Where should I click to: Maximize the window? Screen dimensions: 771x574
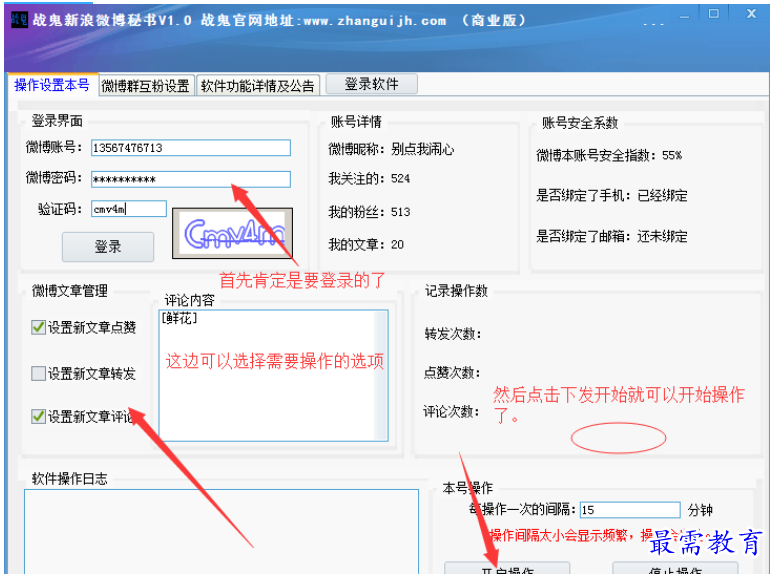tap(713, 14)
